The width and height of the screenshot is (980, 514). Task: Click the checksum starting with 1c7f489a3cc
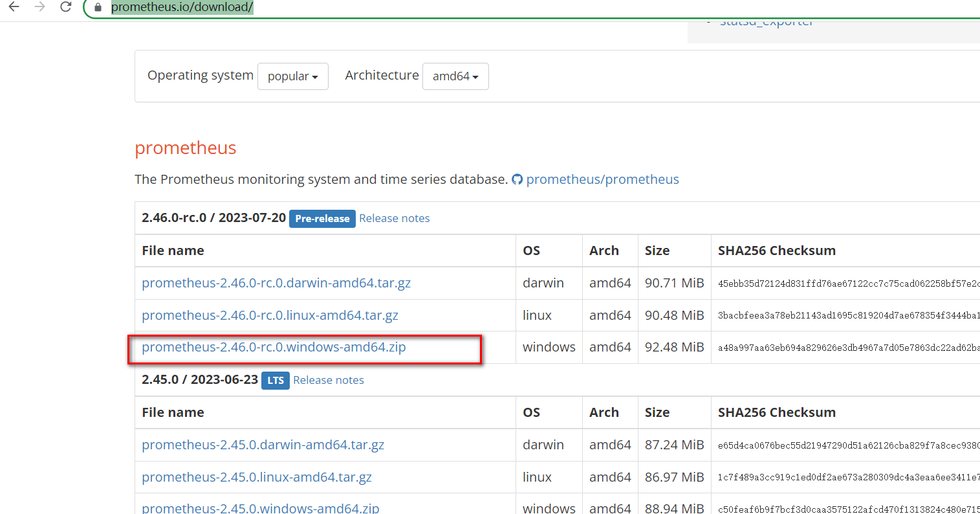pyautogui.click(x=849, y=478)
